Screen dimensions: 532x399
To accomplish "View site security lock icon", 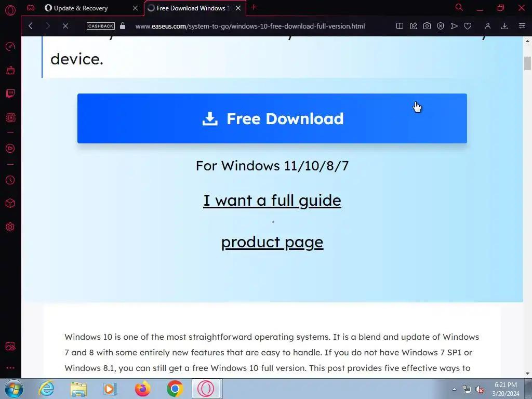I will tap(123, 26).
